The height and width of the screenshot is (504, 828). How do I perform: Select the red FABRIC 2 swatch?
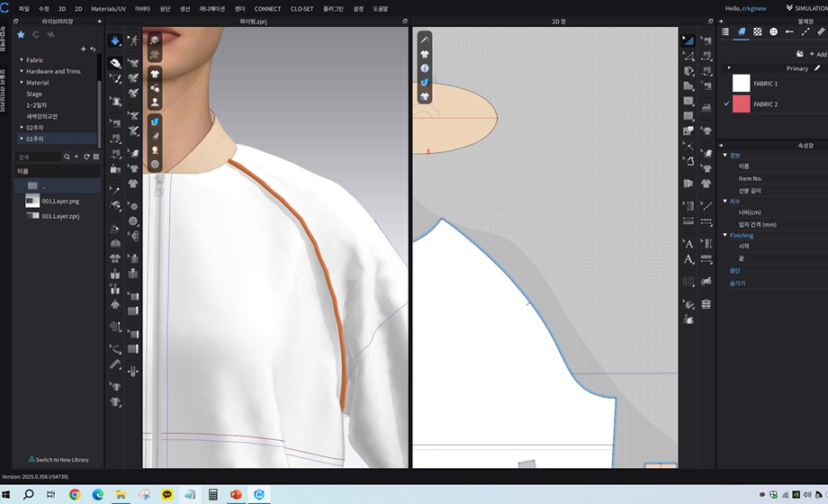click(741, 104)
